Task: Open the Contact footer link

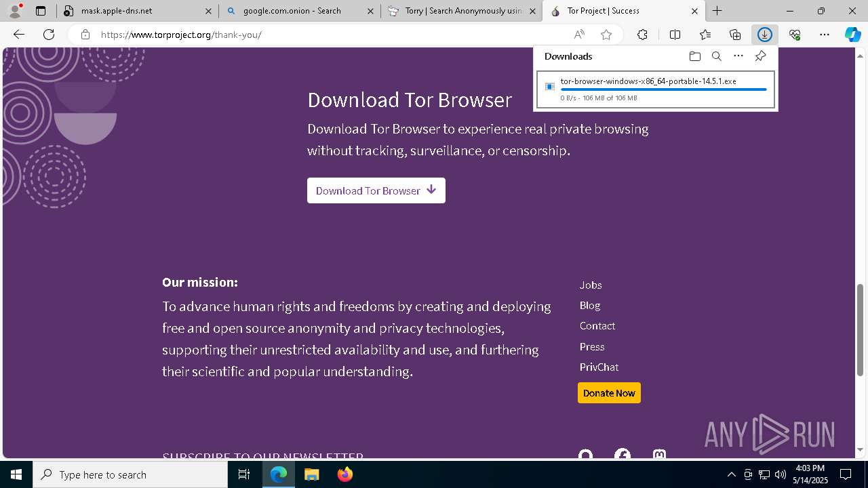Action: tap(597, 325)
